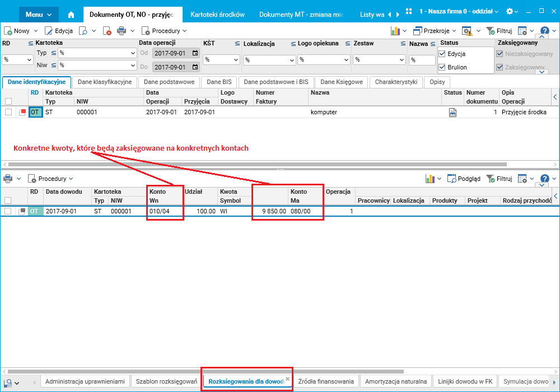Toggle the Brulion status checkbox

(442, 67)
